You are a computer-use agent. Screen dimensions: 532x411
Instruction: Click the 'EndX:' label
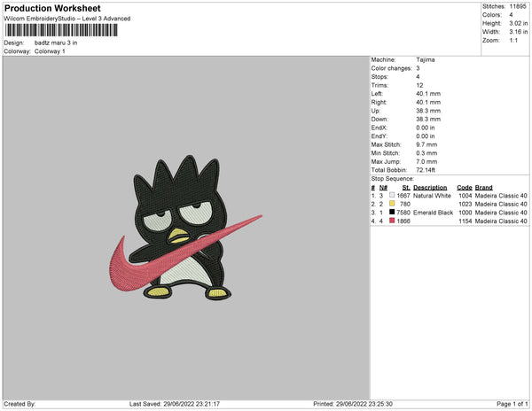click(379, 128)
